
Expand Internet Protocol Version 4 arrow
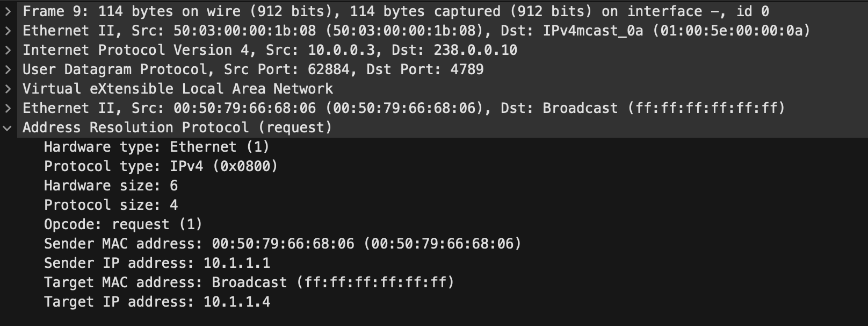tap(8, 50)
